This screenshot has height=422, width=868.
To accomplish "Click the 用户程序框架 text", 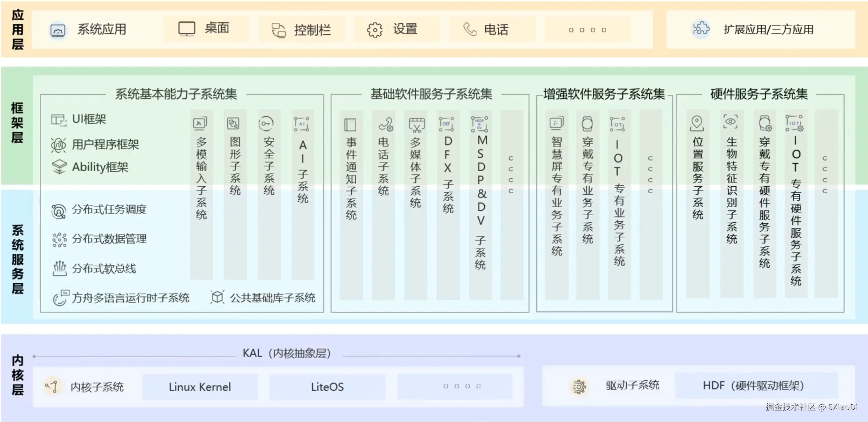I will pyautogui.click(x=106, y=145).
